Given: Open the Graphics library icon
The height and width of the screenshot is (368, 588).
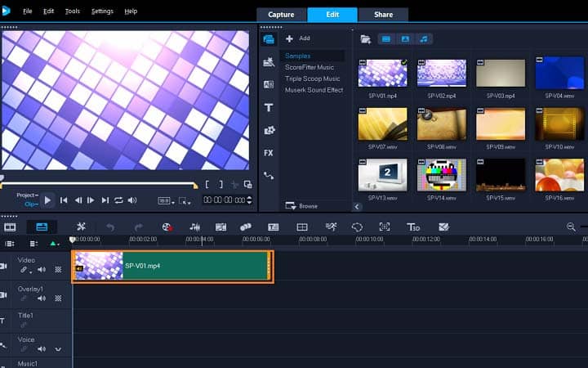Looking at the screenshot, I should pos(269,130).
